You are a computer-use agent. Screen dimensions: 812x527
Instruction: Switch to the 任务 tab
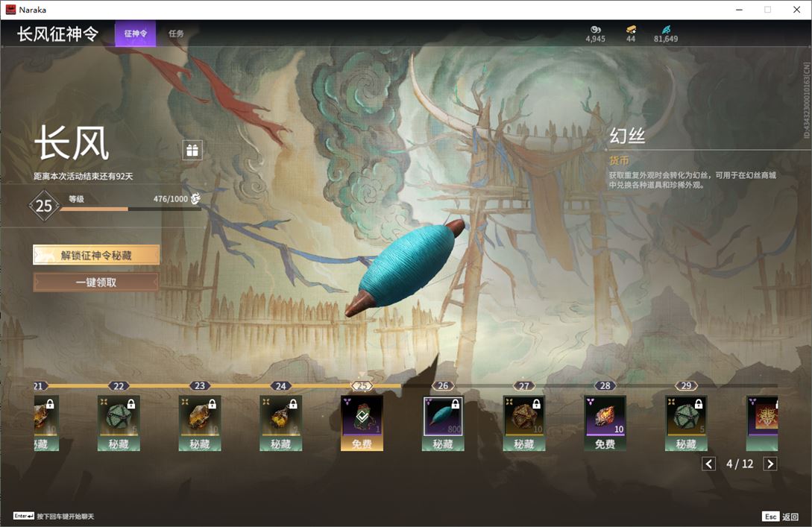[176, 34]
